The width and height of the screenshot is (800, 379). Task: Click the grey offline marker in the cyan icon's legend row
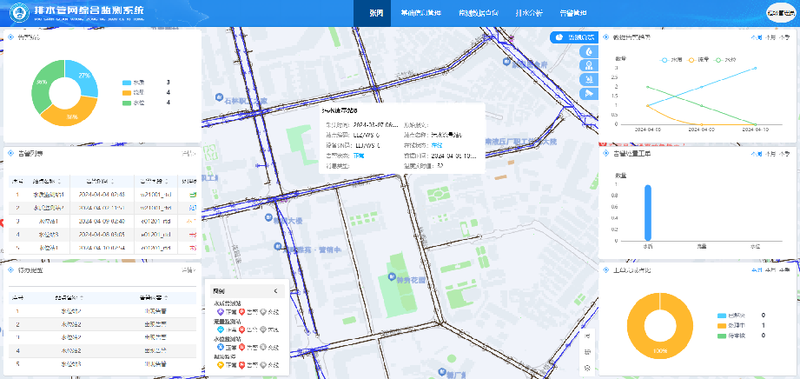pos(263,330)
